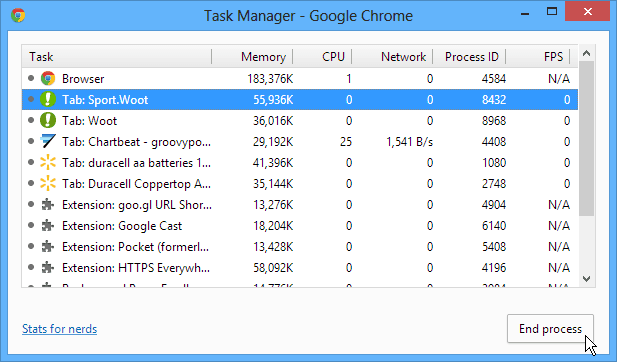This screenshot has height=362, width=617.
Task: Click the End process button
Action: (550, 329)
